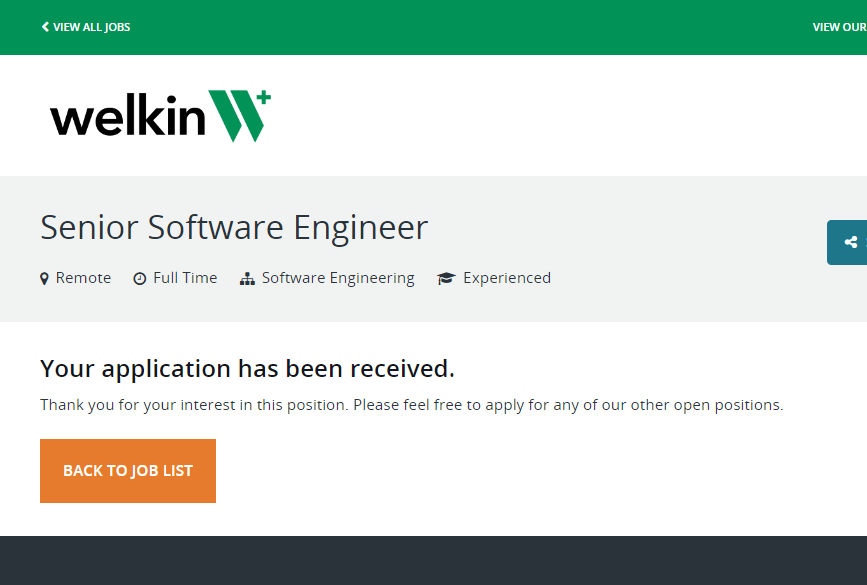
Task: Click the Software Engineering department label
Action: point(338,278)
